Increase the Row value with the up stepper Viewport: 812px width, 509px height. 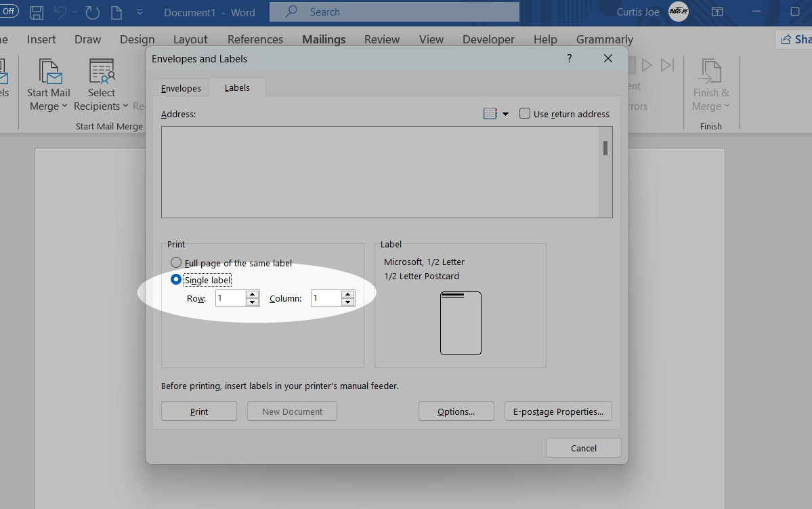pos(253,294)
